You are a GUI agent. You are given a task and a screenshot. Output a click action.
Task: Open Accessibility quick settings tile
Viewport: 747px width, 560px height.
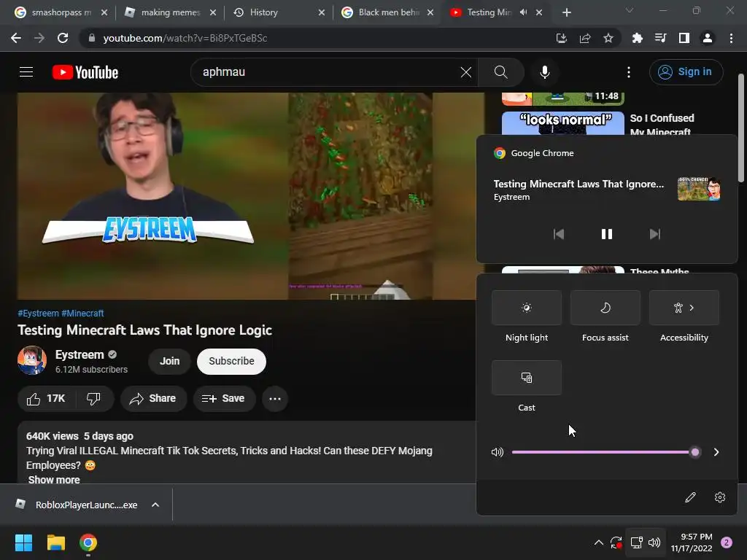(x=684, y=308)
